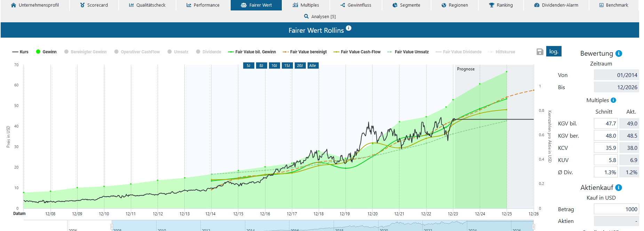Click the pie chart icon beside Segmente
The image size is (644, 231).
pos(395,5)
